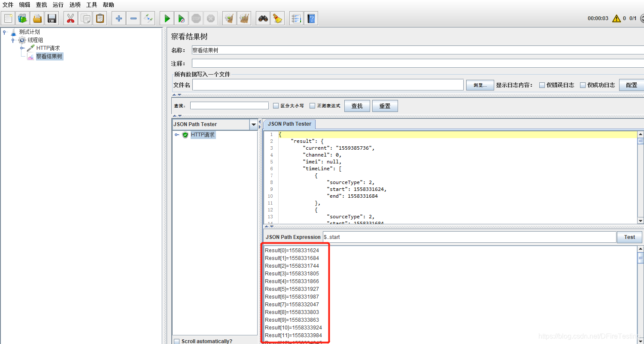Expand all nodes with plus icon
644x344 pixels.
(119, 18)
